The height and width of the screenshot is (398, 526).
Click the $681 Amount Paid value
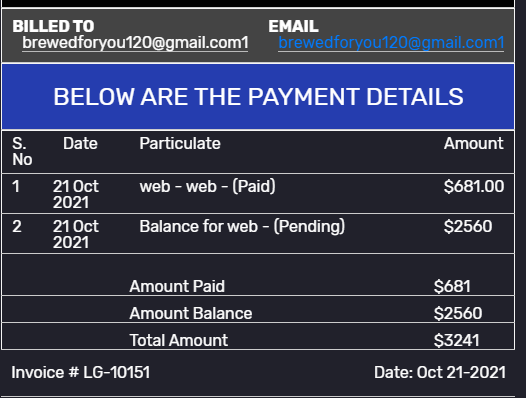tap(452, 286)
